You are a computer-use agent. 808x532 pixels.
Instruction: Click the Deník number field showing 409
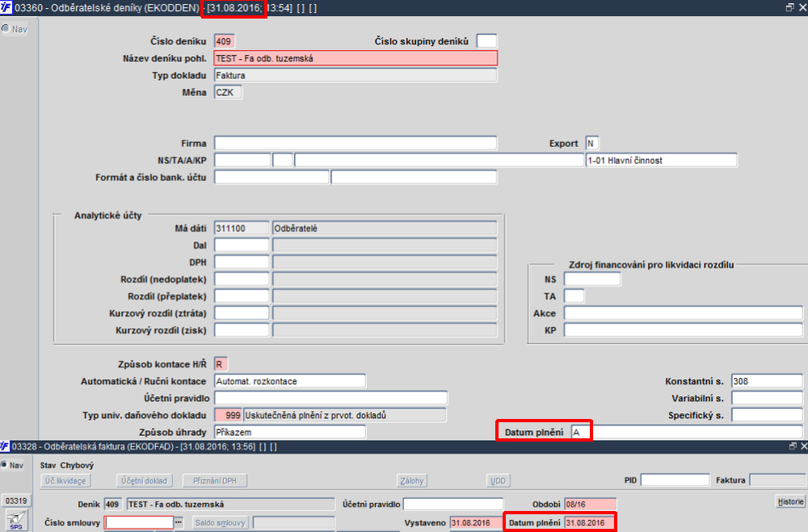coord(113,505)
